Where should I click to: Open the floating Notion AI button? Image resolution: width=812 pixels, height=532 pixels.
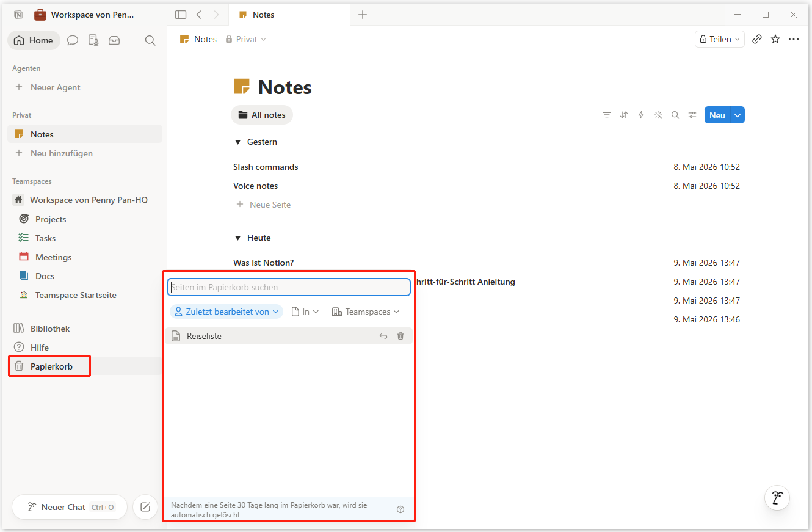pyautogui.click(x=778, y=498)
